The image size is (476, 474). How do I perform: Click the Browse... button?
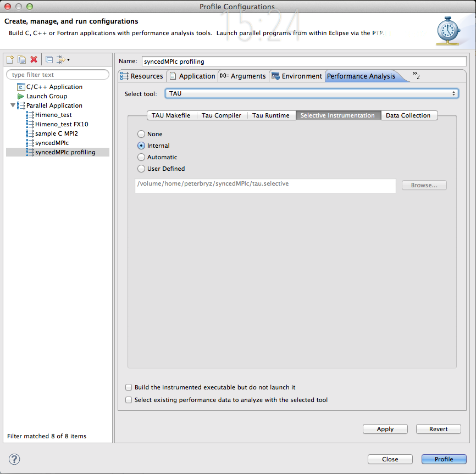click(424, 185)
